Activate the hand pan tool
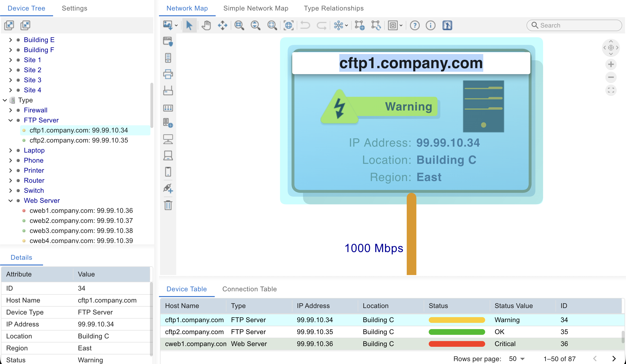 [206, 25]
